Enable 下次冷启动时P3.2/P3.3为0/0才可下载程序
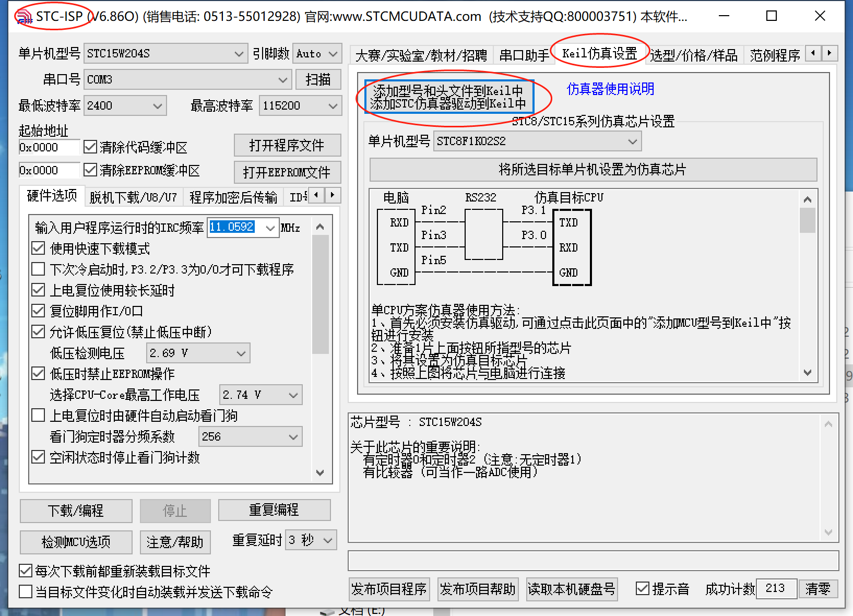Screen dimensions: 853x616 click(x=38, y=269)
